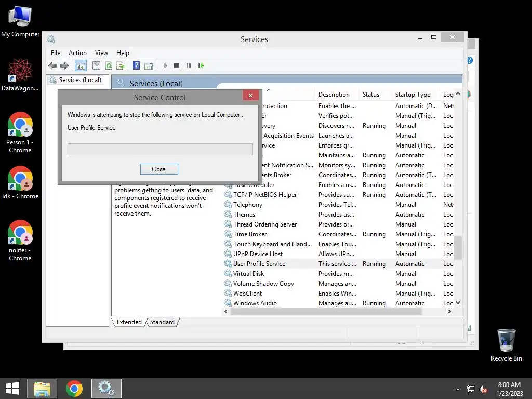Open the Help toolbar icon

[x=136, y=65]
